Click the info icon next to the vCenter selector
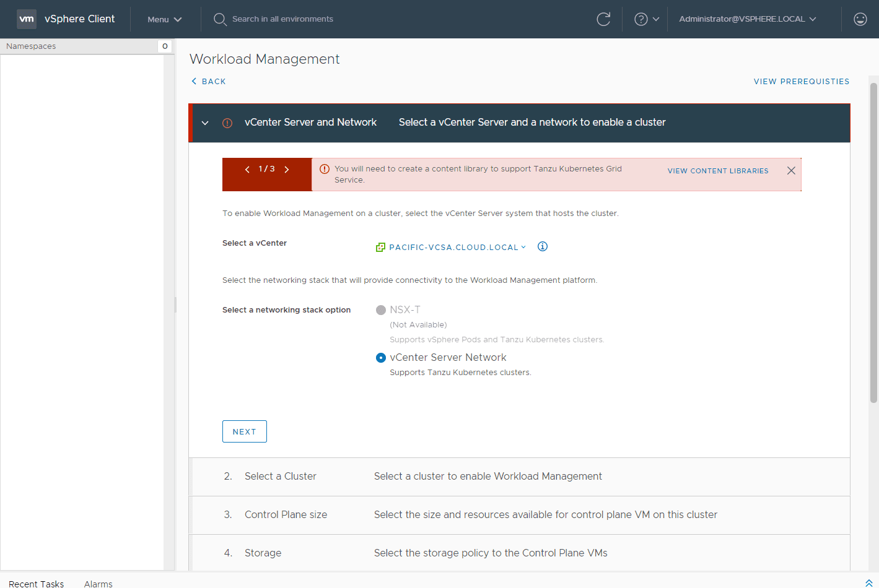Viewport: 879px width, 588px height. point(542,246)
